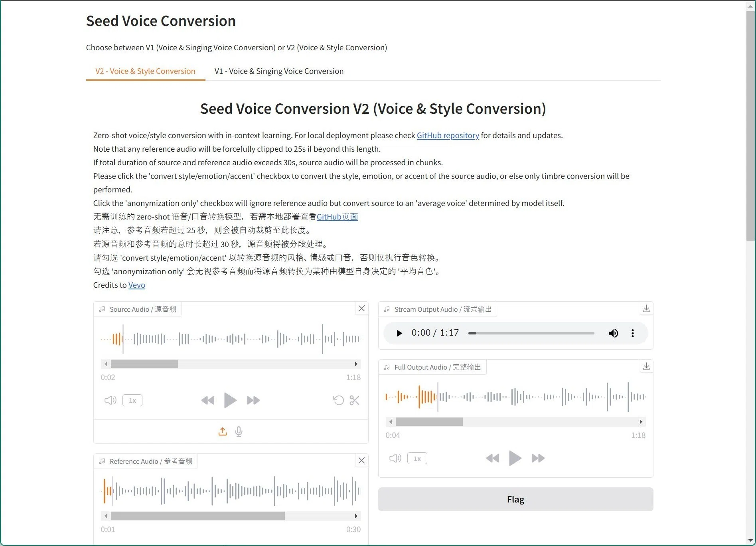Download the Full Output Audio

[646, 366]
